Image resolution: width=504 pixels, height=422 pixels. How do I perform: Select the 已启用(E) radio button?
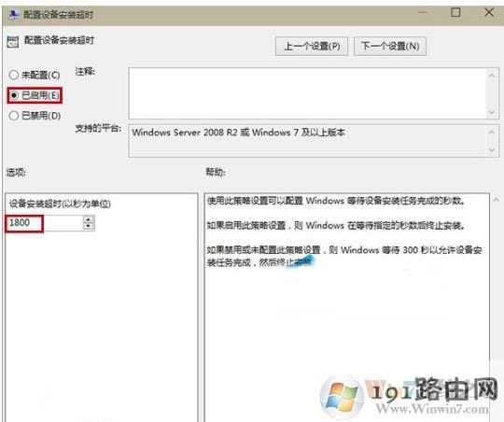[14, 95]
